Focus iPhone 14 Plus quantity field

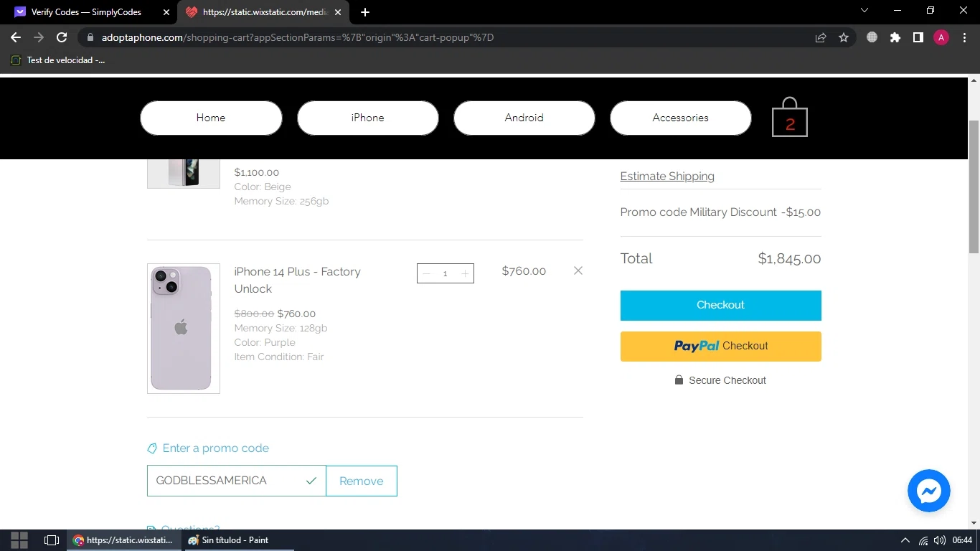coord(446,273)
